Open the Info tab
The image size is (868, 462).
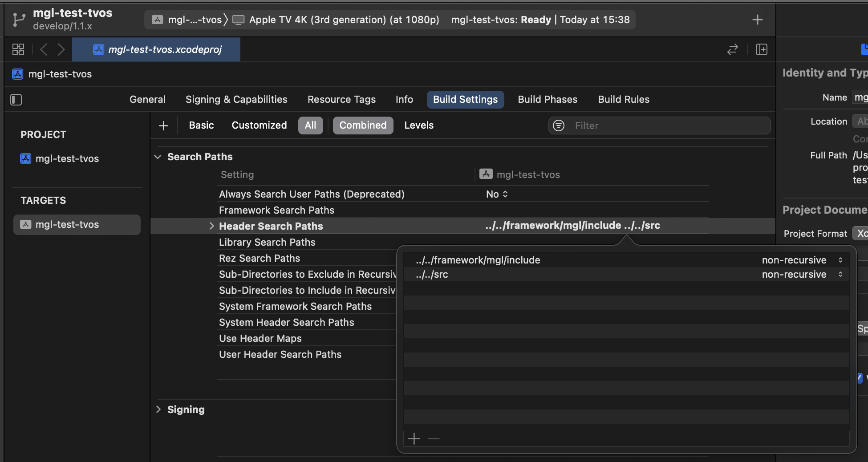[404, 99]
